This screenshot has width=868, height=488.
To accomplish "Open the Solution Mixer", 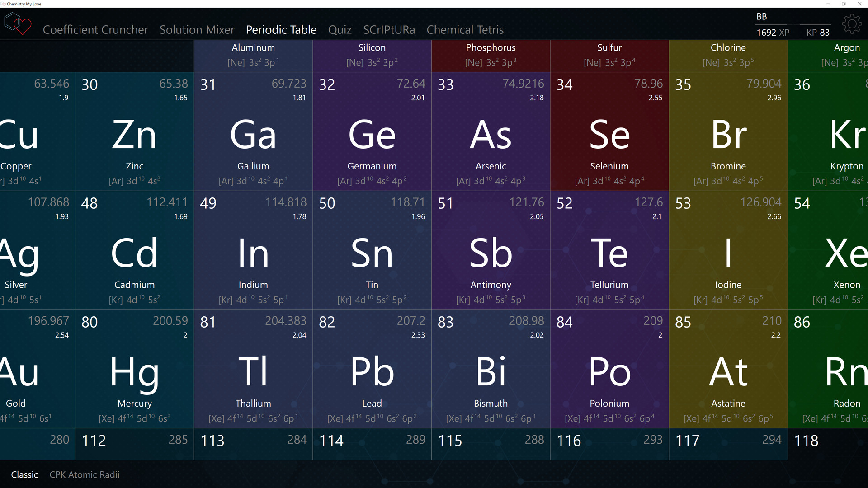I will 197,30.
